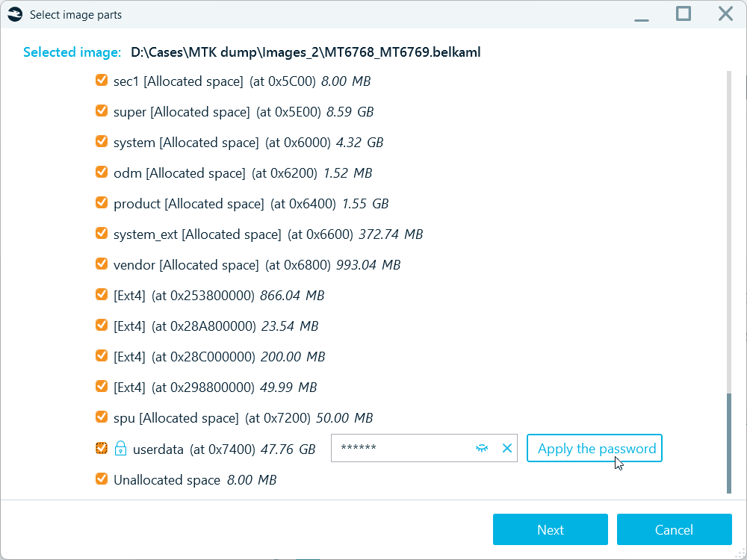747x560 pixels.
Task: Toggle password visibility eye icon
Action: (x=482, y=448)
